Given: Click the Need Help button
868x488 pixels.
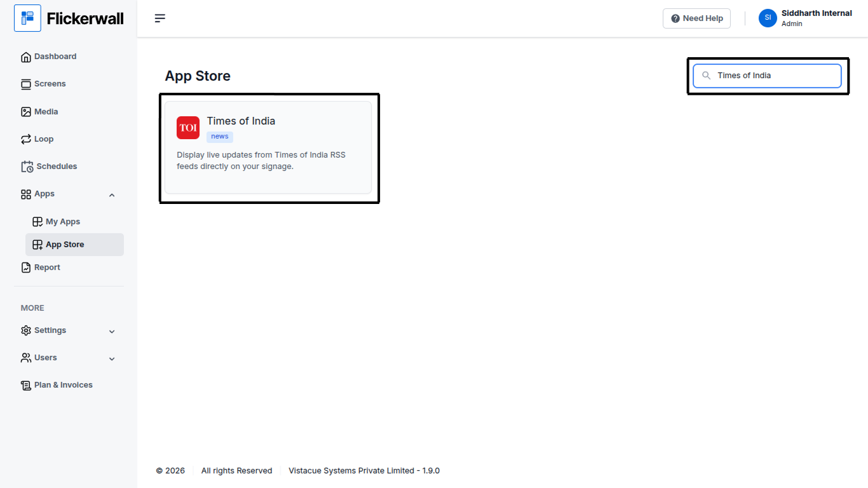Looking at the screenshot, I should 696,18.
